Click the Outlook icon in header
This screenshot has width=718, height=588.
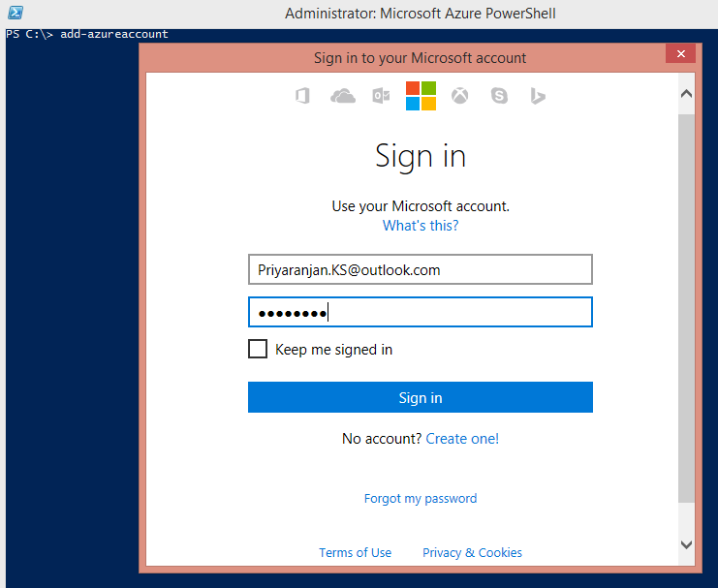(x=381, y=96)
